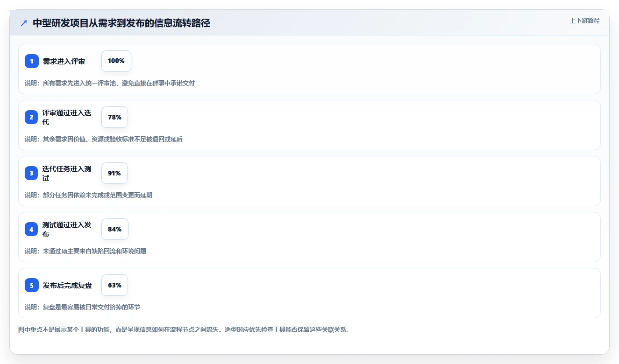Select the 91% value chip
The height and width of the screenshot is (364, 619).
point(114,173)
